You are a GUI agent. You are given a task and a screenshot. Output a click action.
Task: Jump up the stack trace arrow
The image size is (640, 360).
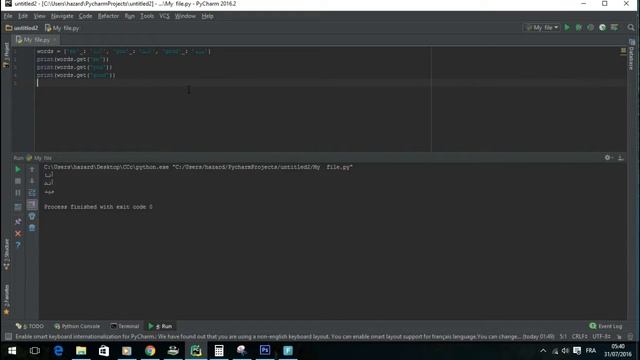(32, 169)
